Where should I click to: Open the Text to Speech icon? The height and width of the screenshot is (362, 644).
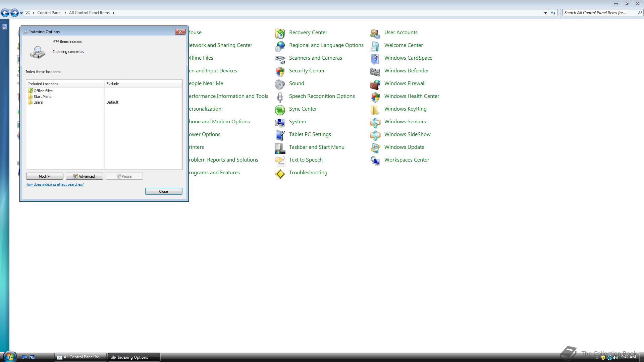pos(280,161)
